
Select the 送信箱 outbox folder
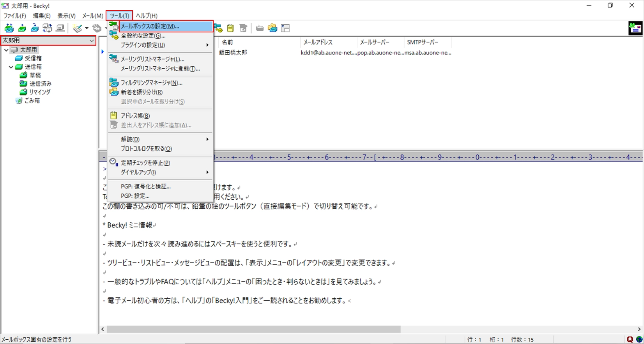(28, 67)
